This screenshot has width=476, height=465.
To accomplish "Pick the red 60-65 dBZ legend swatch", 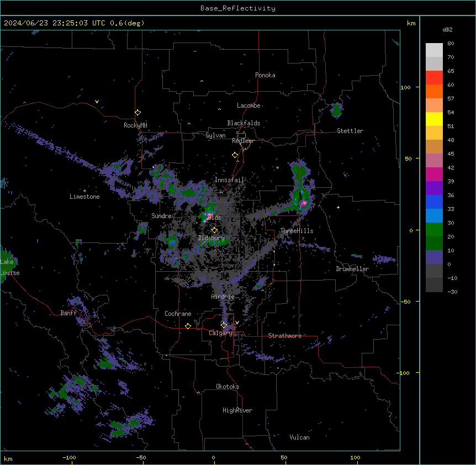I will tap(434, 78).
